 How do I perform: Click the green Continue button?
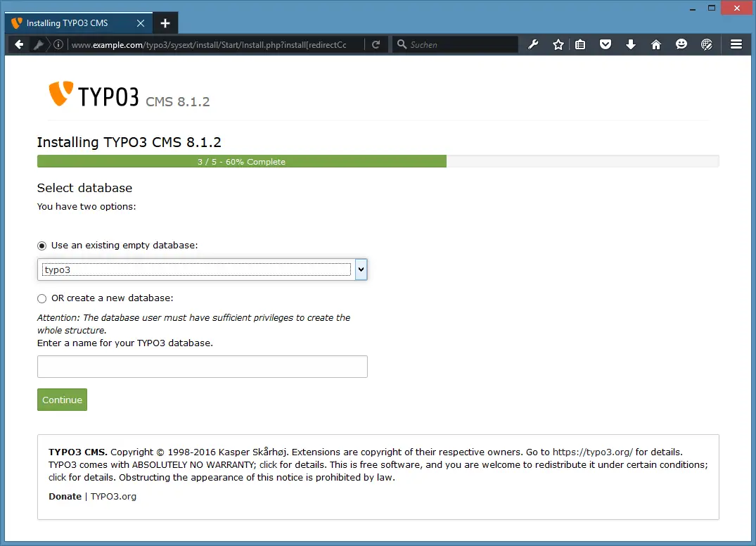(x=62, y=400)
